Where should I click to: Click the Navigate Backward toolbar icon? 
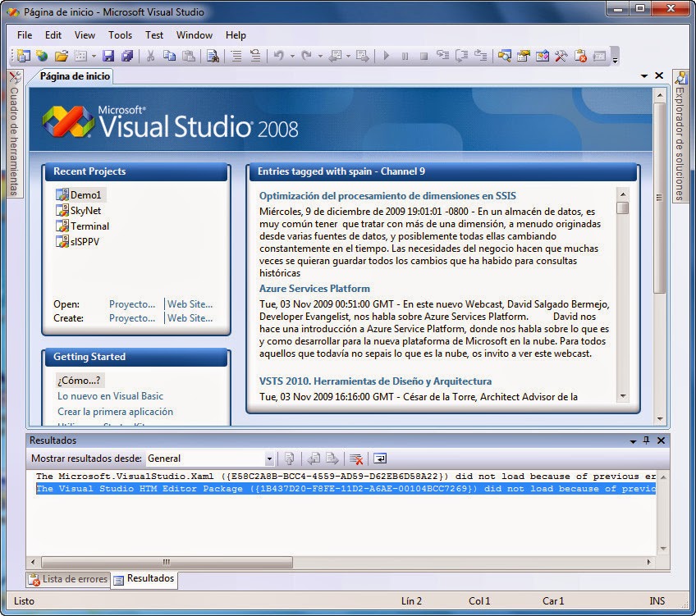tap(335, 56)
